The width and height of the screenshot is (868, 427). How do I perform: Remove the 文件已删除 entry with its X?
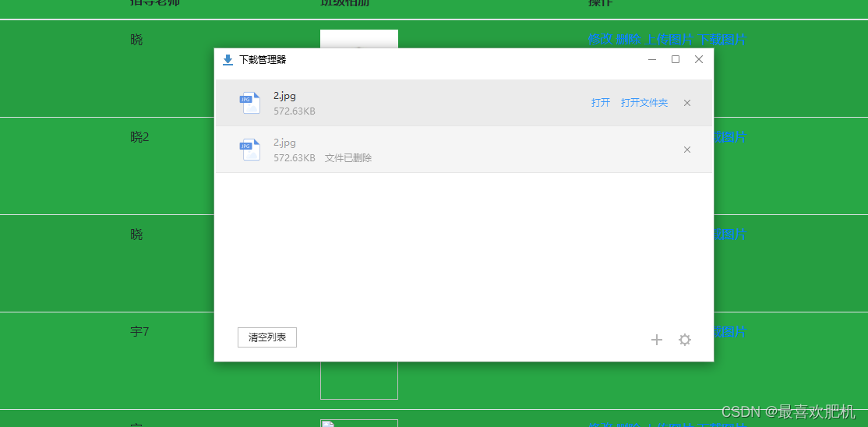coord(687,150)
